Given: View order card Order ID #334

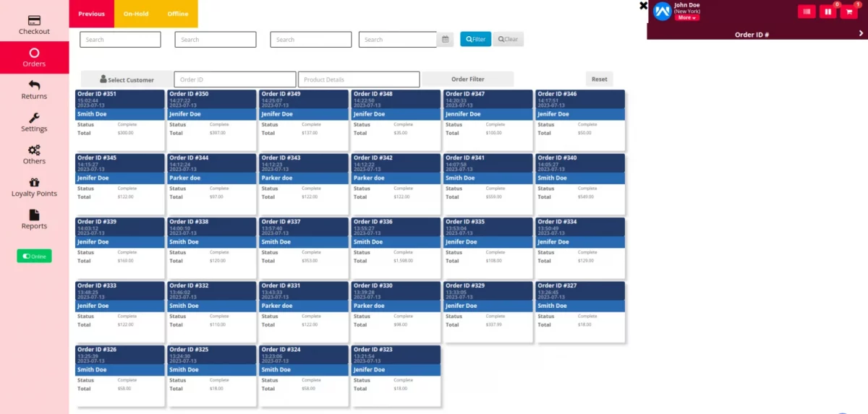Looking at the screenshot, I should click(x=580, y=248).
